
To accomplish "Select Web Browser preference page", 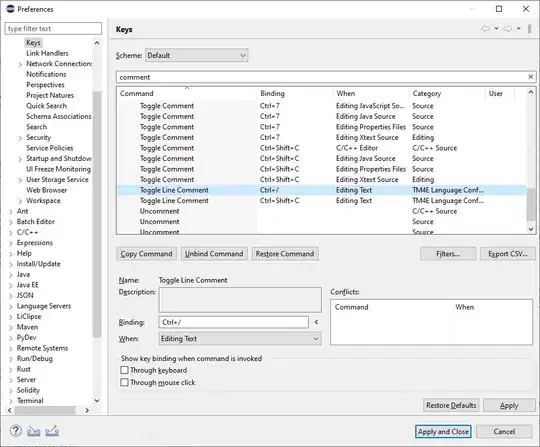I will (x=46, y=190).
